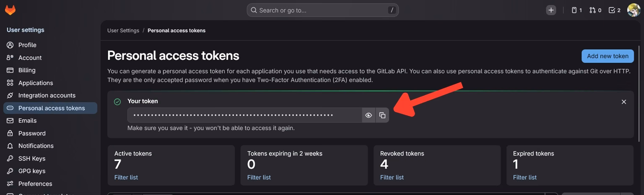Filter list under Revoked tokens
The height and width of the screenshot is (195, 644).
[392, 177]
